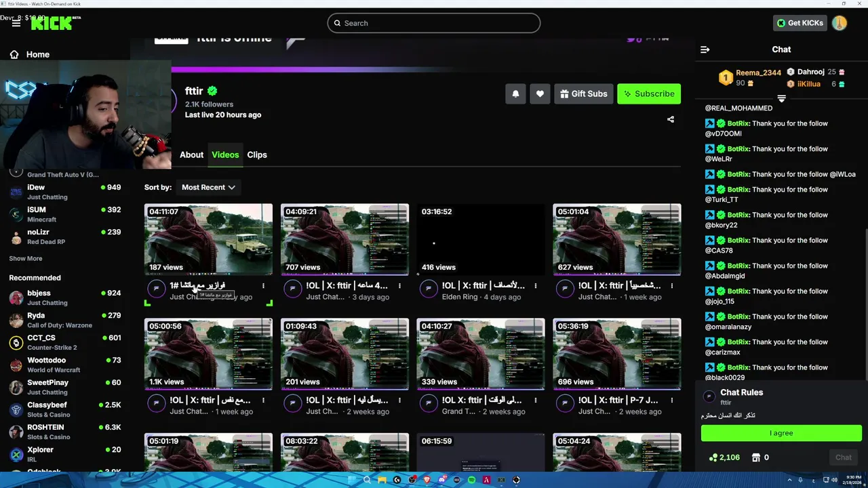Click the bbjess channel avatar

point(16,298)
